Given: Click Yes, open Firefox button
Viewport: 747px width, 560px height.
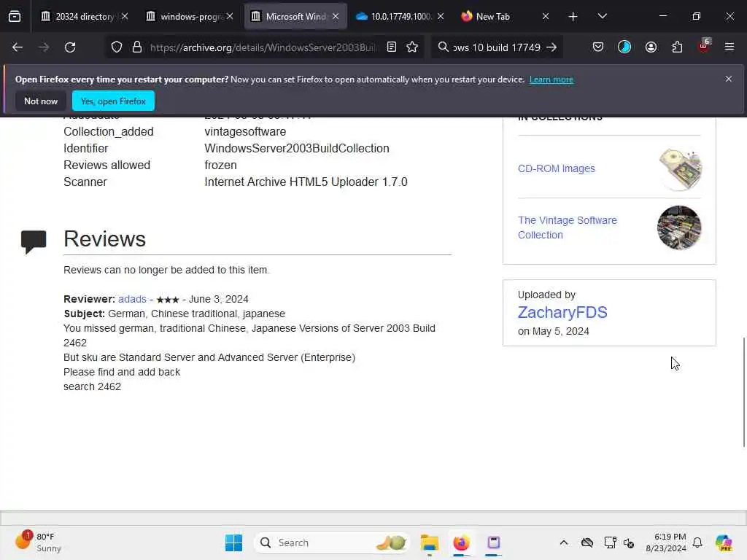Looking at the screenshot, I should (x=113, y=101).
